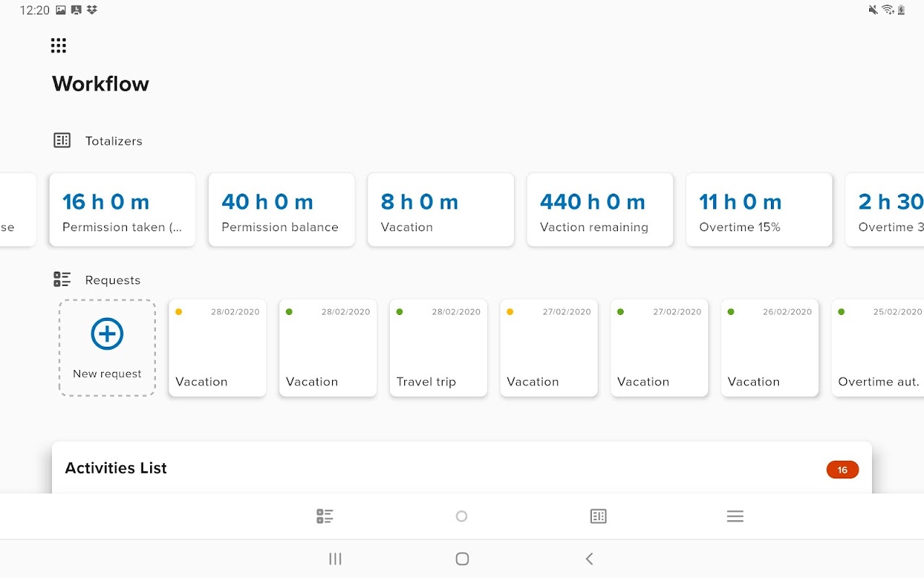924x578 pixels.
Task: Click the 16 activities count badge
Action: pos(842,470)
